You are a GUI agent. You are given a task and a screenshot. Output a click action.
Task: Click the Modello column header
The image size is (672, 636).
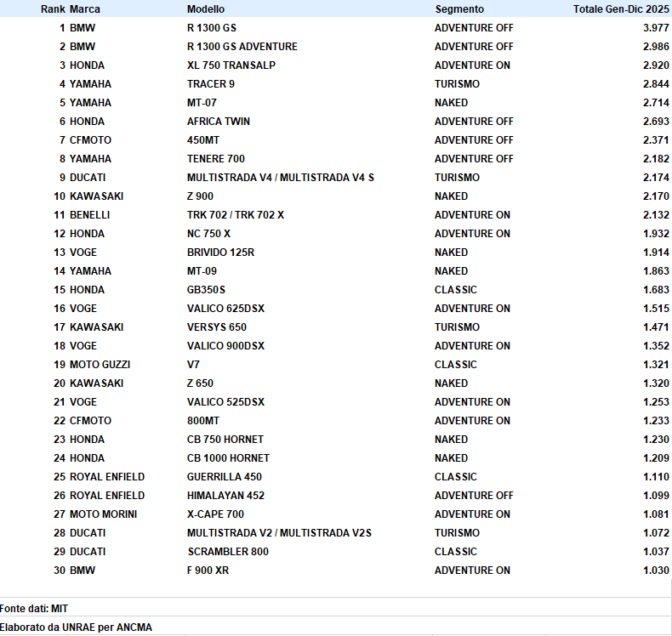tap(206, 9)
